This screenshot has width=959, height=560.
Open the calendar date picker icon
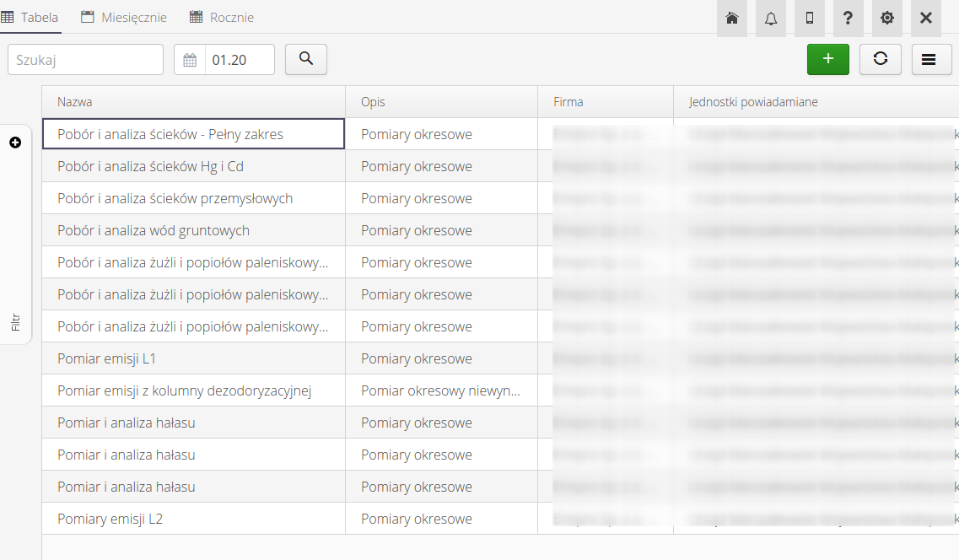point(190,60)
